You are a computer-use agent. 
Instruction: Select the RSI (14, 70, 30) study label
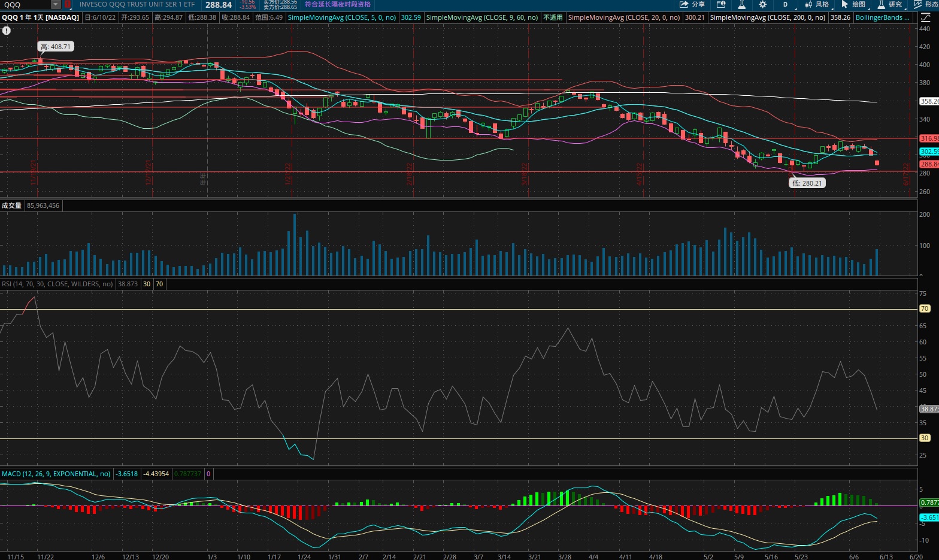click(57, 284)
